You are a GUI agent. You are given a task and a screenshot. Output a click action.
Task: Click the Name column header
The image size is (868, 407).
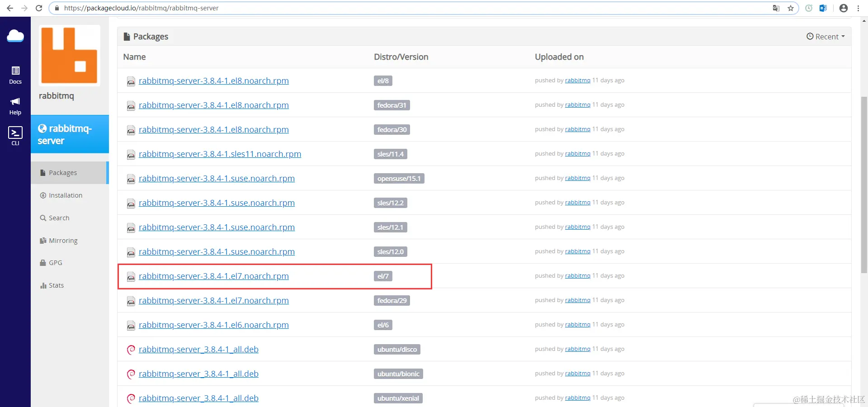(134, 57)
